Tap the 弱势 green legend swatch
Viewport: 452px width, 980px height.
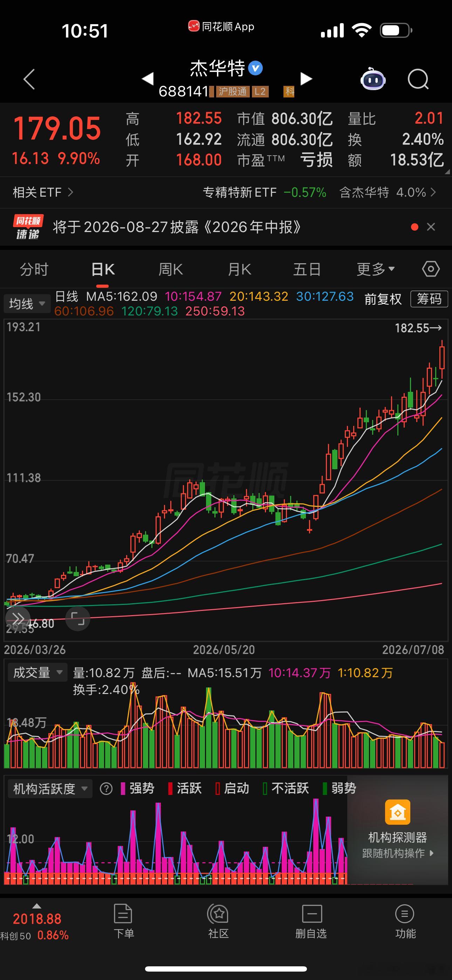pyautogui.click(x=324, y=789)
